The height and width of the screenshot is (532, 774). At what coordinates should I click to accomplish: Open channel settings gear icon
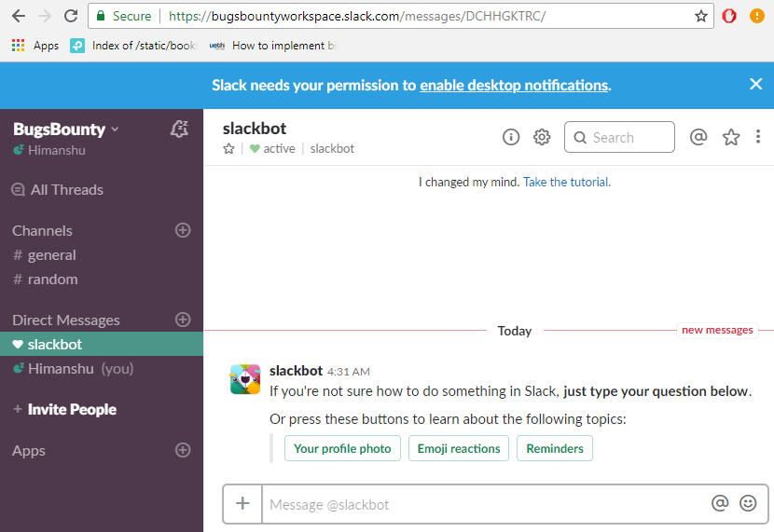coord(542,137)
